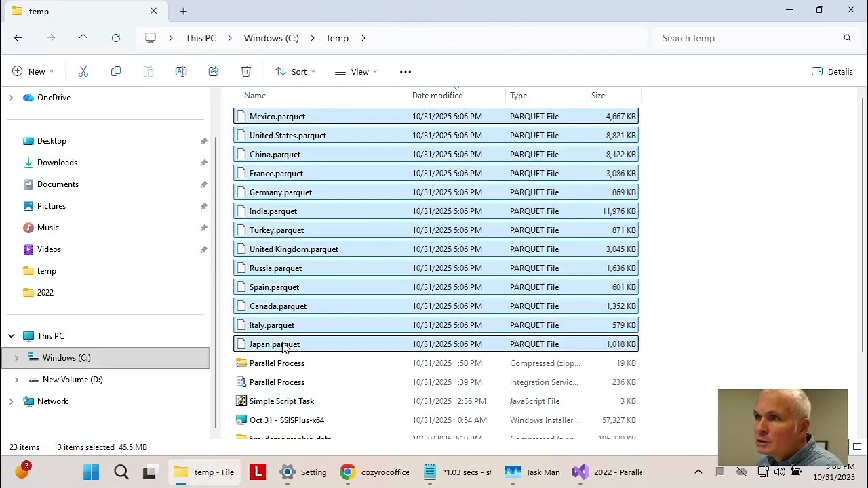Click the red L app taskbar icon
This screenshot has width=868, height=488.
(x=257, y=472)
